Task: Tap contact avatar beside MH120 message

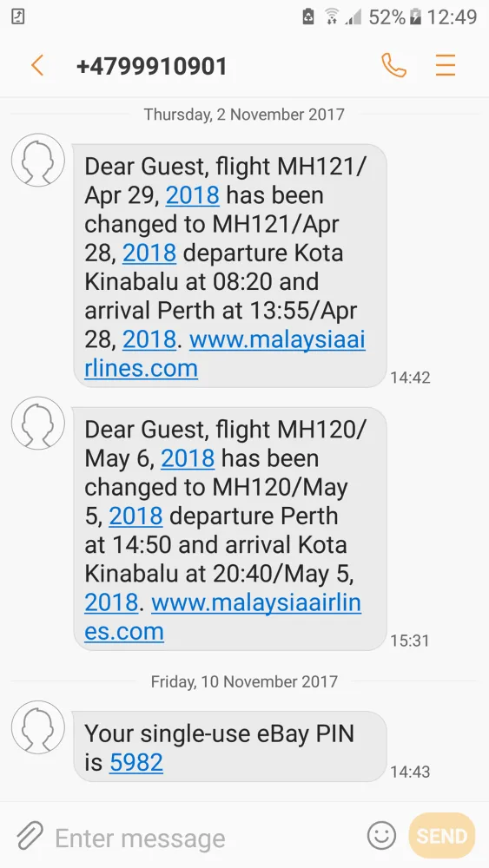Action: [x=38, y=423]
